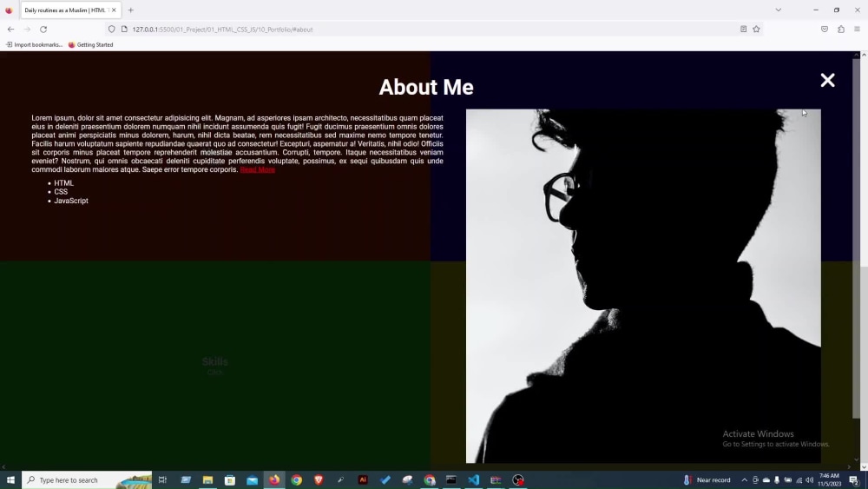This screenshot has height=489, width=868.
Task: Open the Windows Start menu
Action: click(10, 479)
